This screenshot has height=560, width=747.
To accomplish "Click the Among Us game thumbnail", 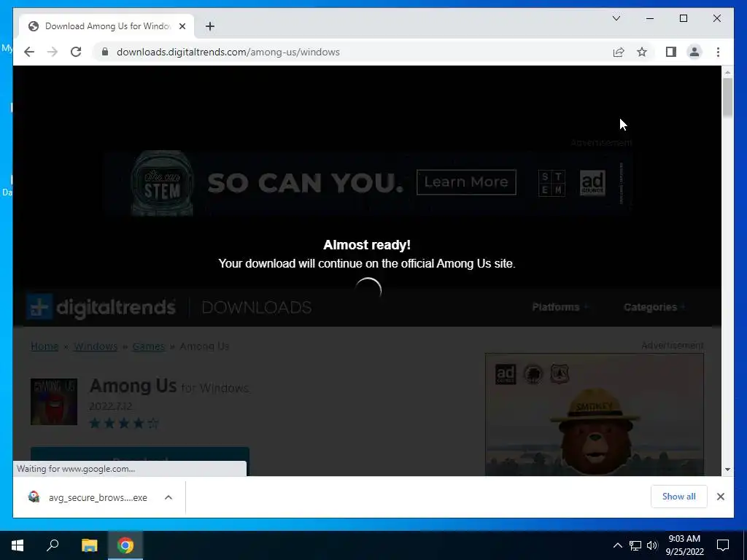I will (54, 402).
